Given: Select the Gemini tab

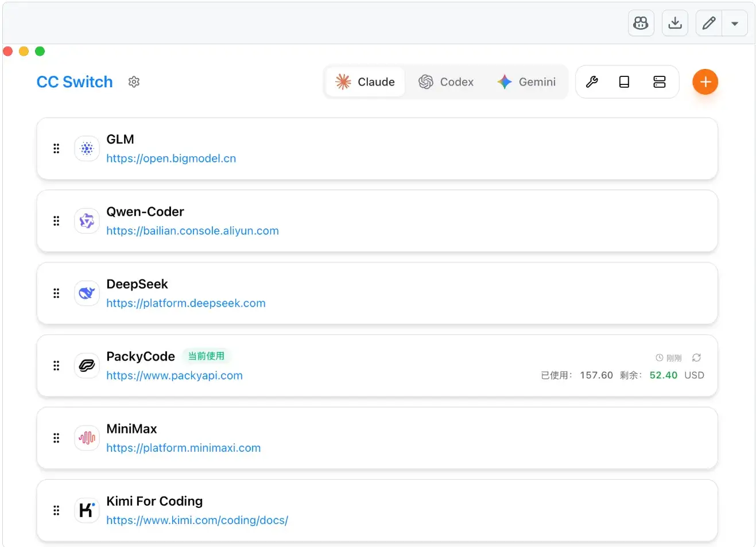Looking at the screenshot, I should tap(526, 82).
